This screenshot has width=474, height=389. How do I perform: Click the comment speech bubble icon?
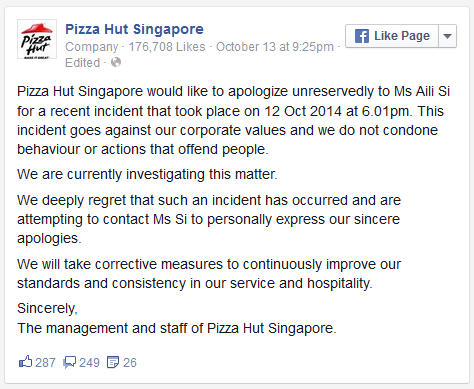pos(69,362)
